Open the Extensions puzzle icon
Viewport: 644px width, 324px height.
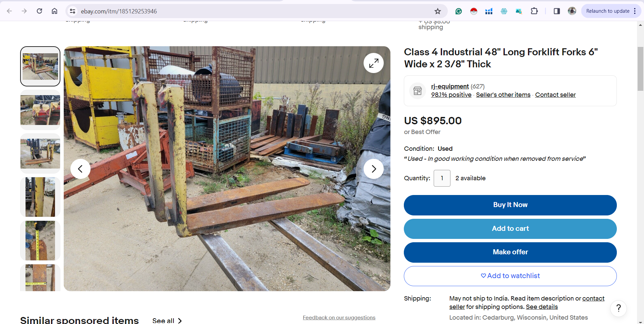click(x=534, y=11)
